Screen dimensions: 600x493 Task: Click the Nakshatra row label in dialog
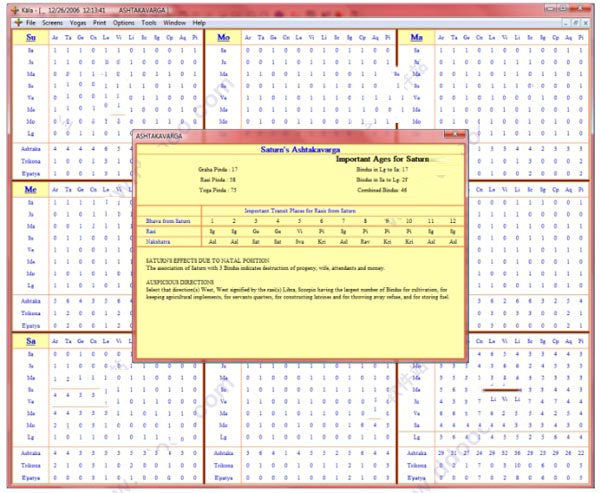[x=158, y=242]
